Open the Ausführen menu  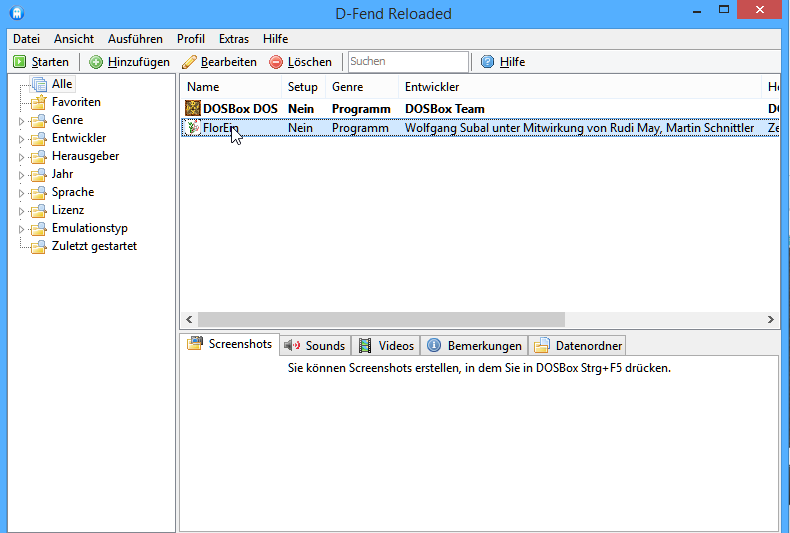135,39
